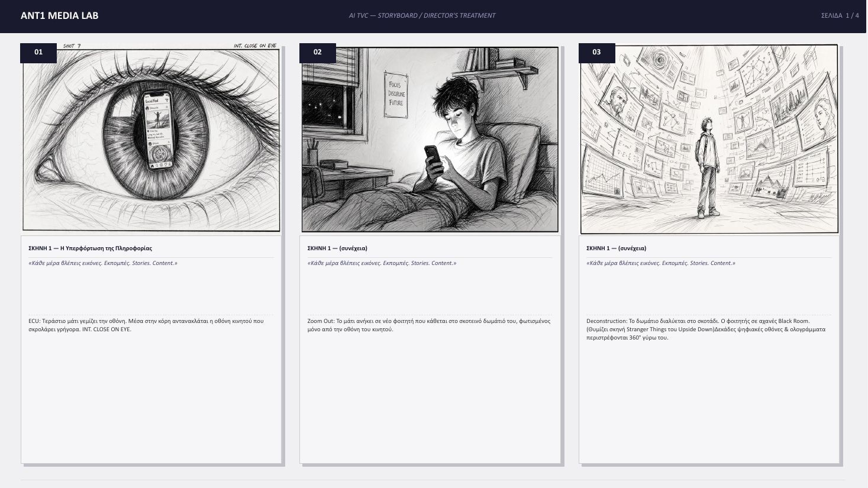Screen dimensions: 868x488
Task: Click the Focus Discipline Future poster in sketch 02
Action: 396,94
